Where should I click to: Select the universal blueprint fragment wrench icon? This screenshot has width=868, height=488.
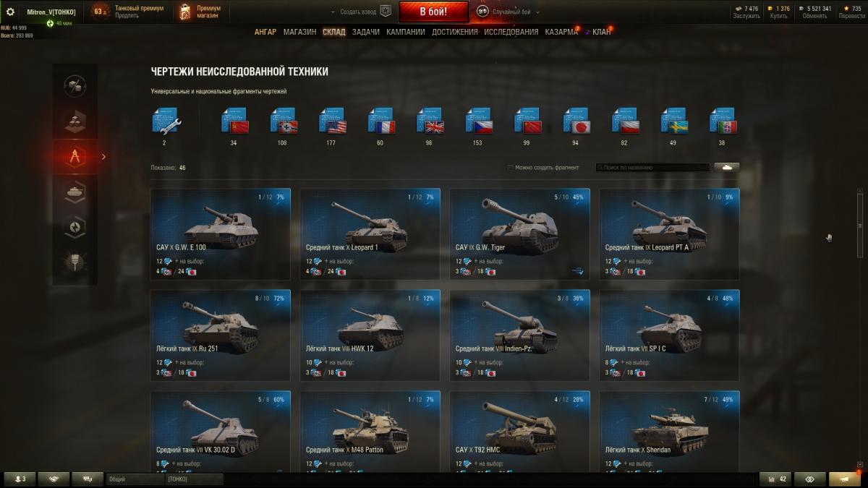[x=166, y=121]
